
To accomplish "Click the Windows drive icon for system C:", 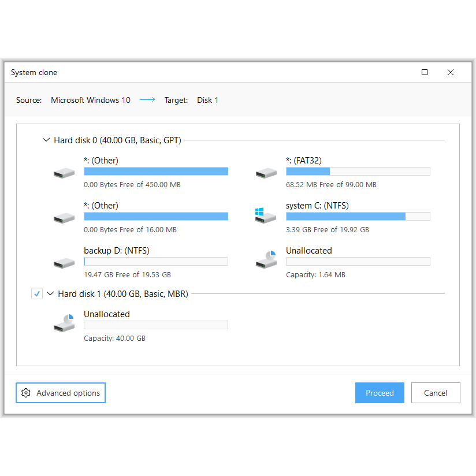I will [266, 215].
